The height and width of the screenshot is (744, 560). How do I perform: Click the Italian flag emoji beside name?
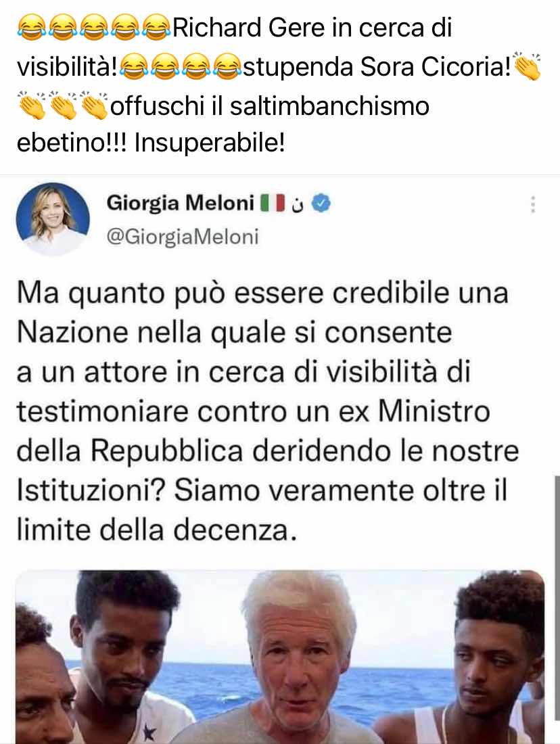[x=272, y=203]
